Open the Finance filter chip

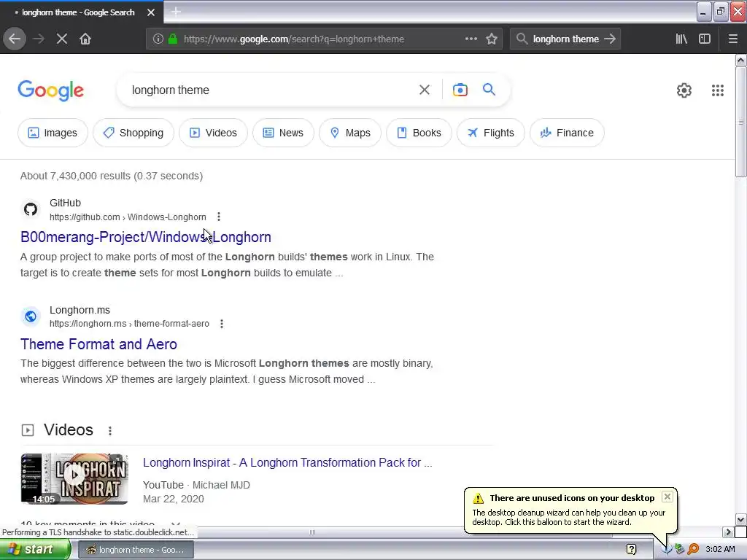click(568, 133)
